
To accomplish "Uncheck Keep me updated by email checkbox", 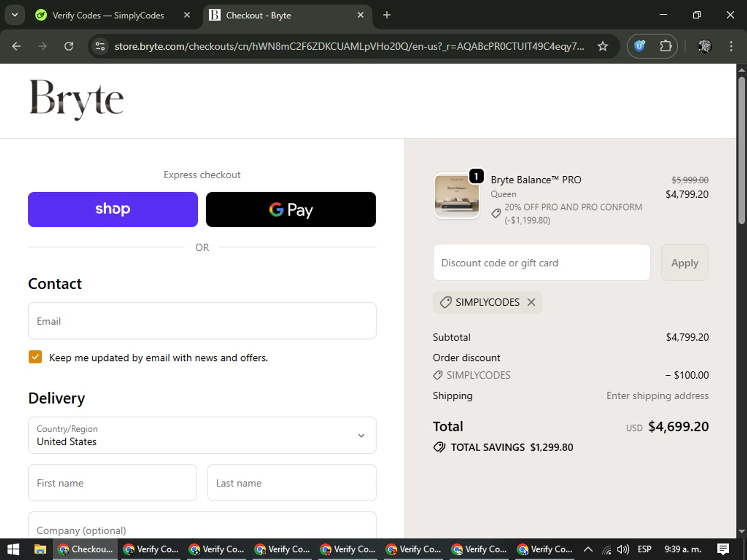I will click(35, 357).
